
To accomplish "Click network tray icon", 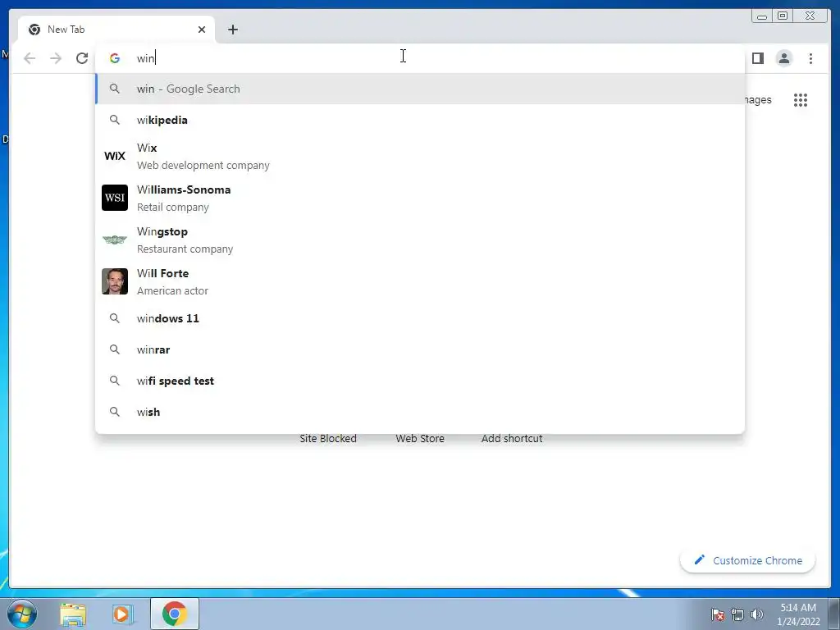I will click(x=737, y=614).
